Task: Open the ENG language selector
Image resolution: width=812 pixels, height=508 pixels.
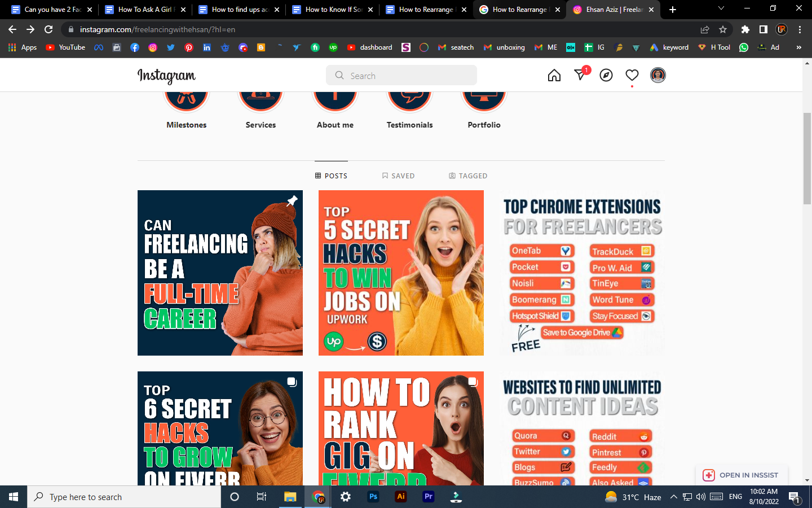Action: pyautogui.click(x=735, y=497)
